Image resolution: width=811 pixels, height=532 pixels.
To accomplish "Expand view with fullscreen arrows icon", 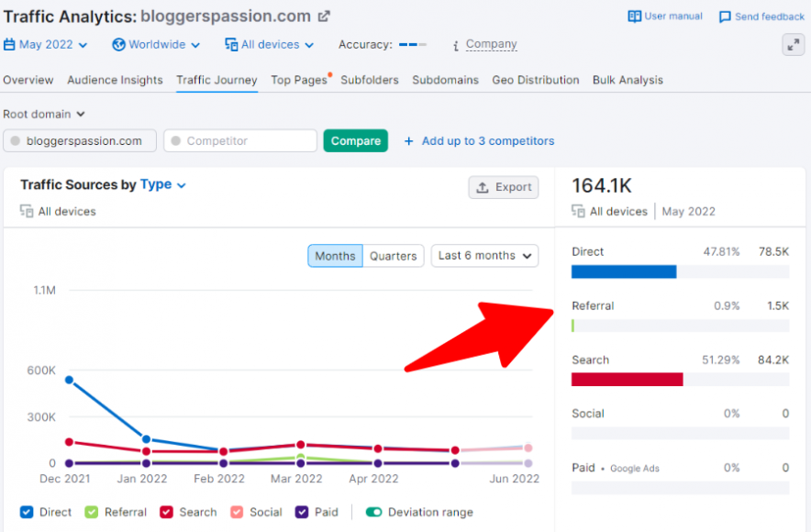I will (x=793, y=45).
